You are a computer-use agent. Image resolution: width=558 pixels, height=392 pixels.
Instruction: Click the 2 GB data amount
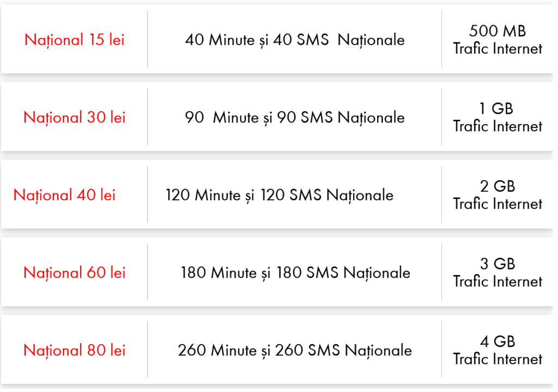(x=498, y=187)
